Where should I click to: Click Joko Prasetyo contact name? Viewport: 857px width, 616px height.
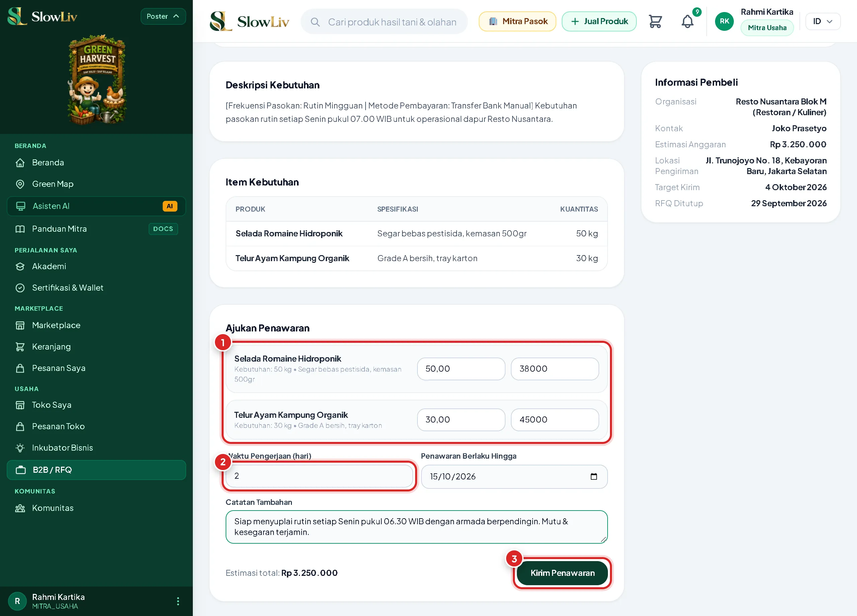click(799, 129)
